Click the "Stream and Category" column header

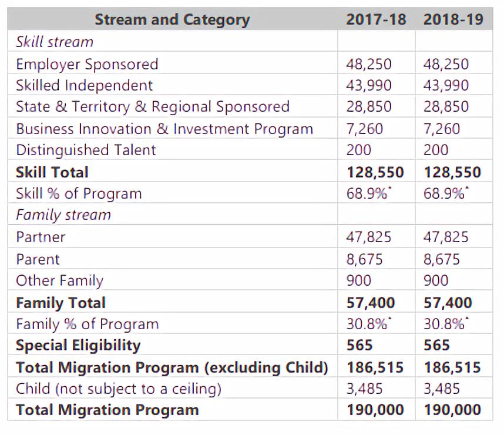click(172, 19)
